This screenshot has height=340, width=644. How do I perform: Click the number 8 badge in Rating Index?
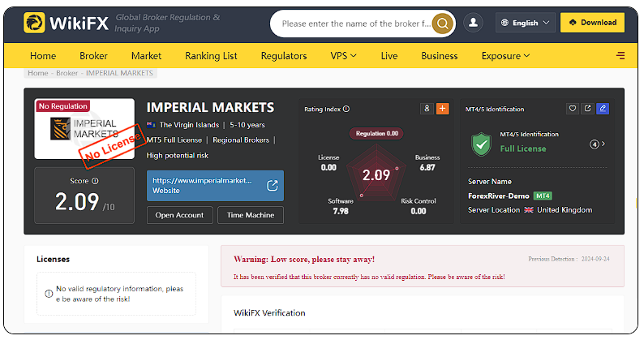[x=427, y=109]
